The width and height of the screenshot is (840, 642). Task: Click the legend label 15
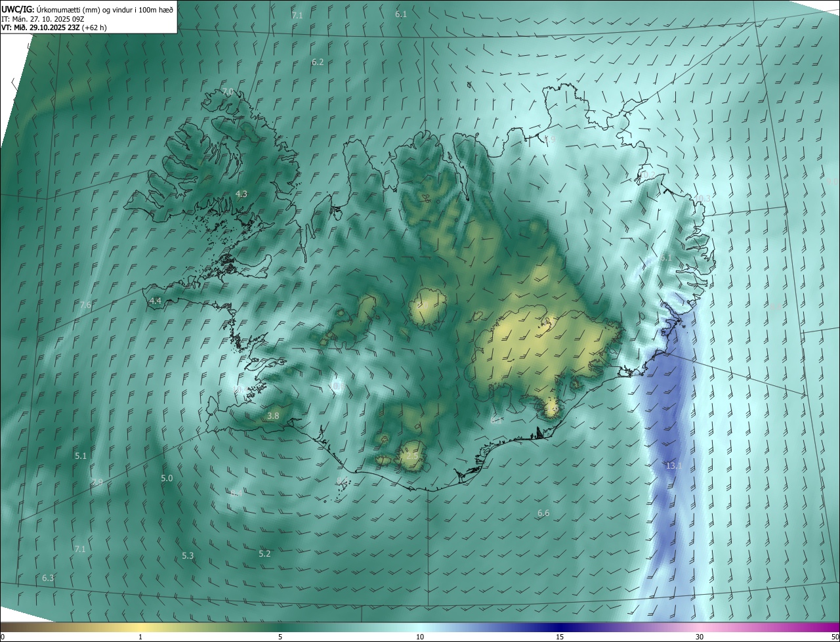pos(560,637)
